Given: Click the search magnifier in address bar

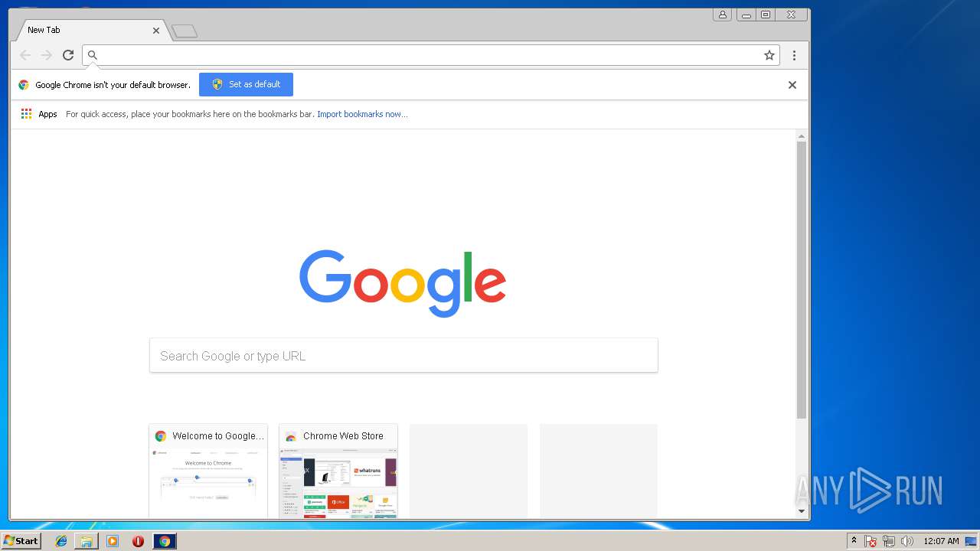Looking at the screenshot, I should [x=93, y=55].
